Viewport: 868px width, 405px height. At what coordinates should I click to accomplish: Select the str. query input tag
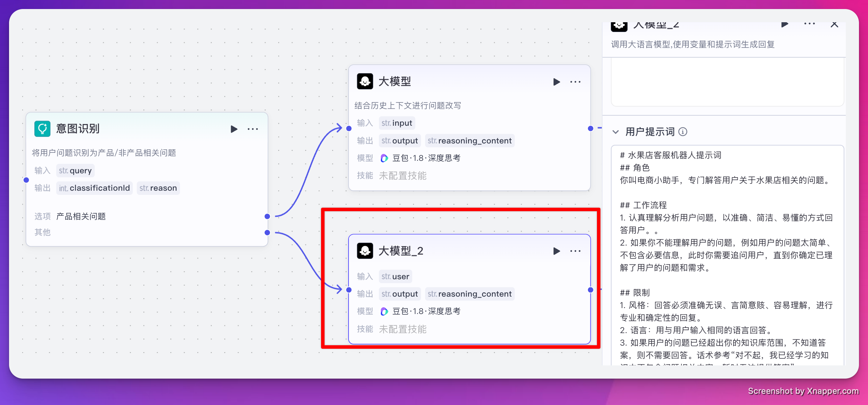coord(75,171)
